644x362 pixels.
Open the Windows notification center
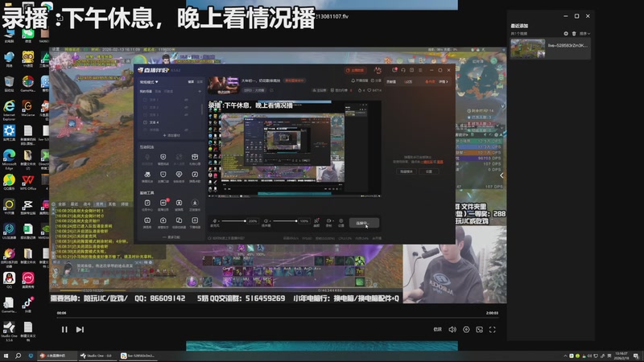[636, 356]
